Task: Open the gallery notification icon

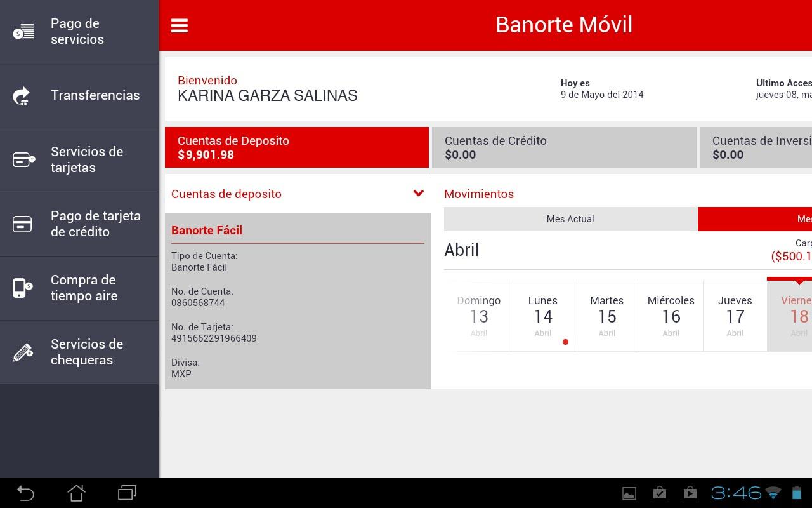Action: click(629, 493)
